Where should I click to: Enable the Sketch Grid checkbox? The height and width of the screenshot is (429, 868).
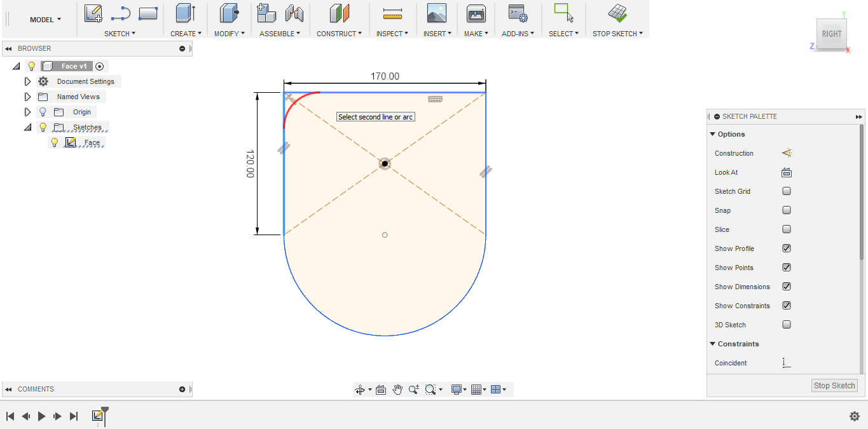coord(787,191)
